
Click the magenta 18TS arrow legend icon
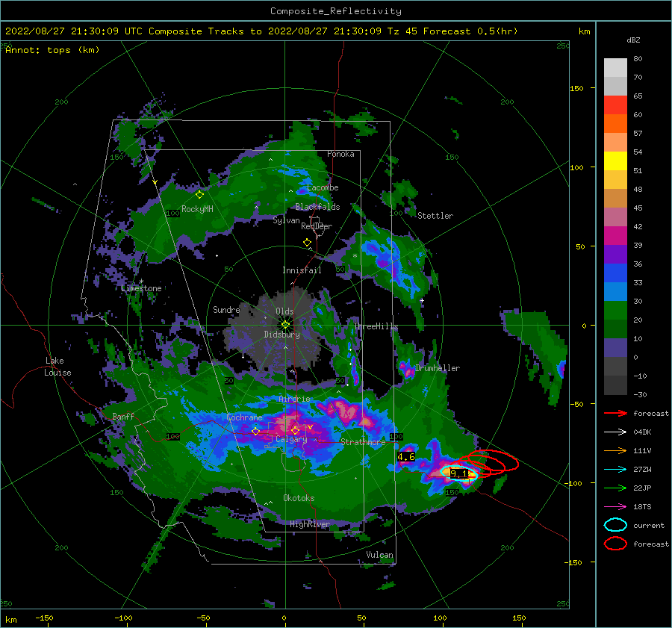[615, 507]
